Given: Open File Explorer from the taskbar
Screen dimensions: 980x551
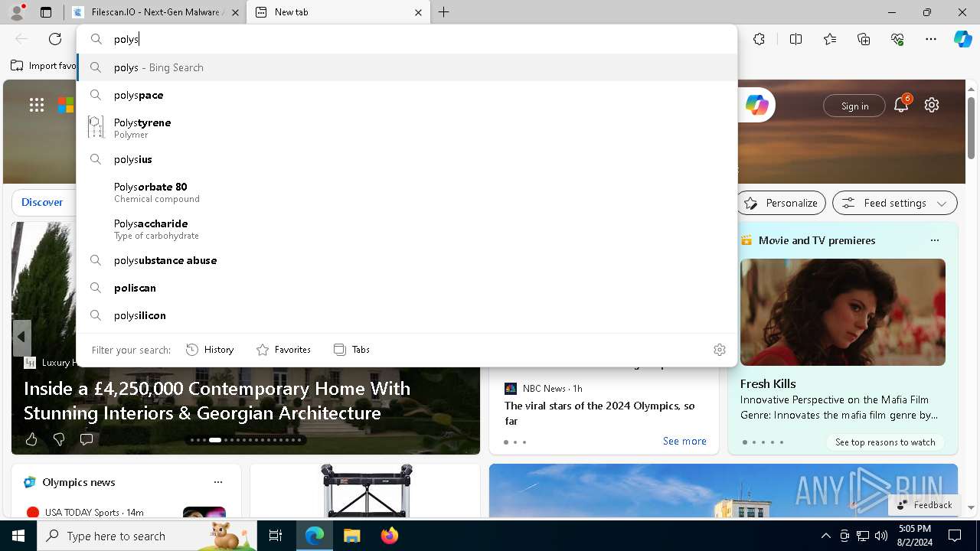Looking at the screenshot, I should tap(351, 536).
